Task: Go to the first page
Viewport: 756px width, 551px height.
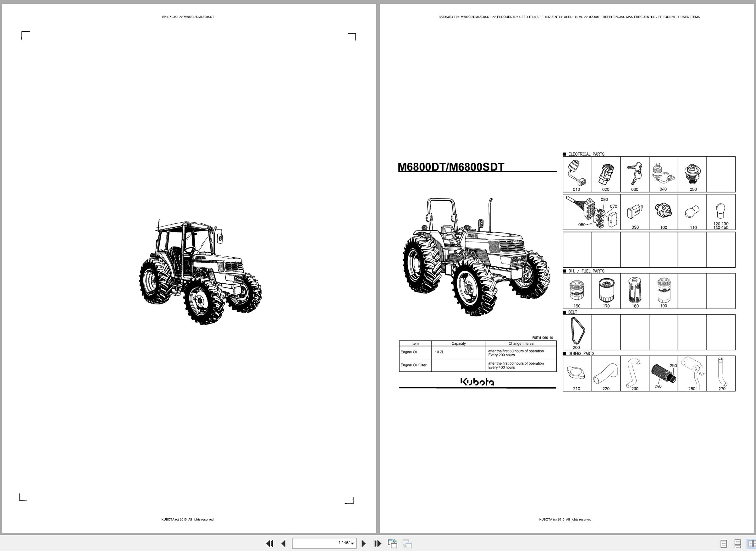Action: click(x=270, y=543)
